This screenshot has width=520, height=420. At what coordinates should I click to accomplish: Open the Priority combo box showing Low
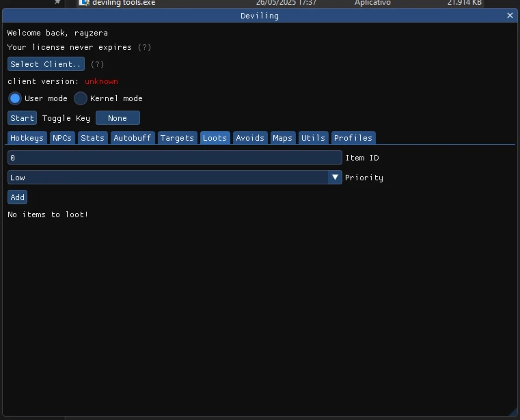175,178
